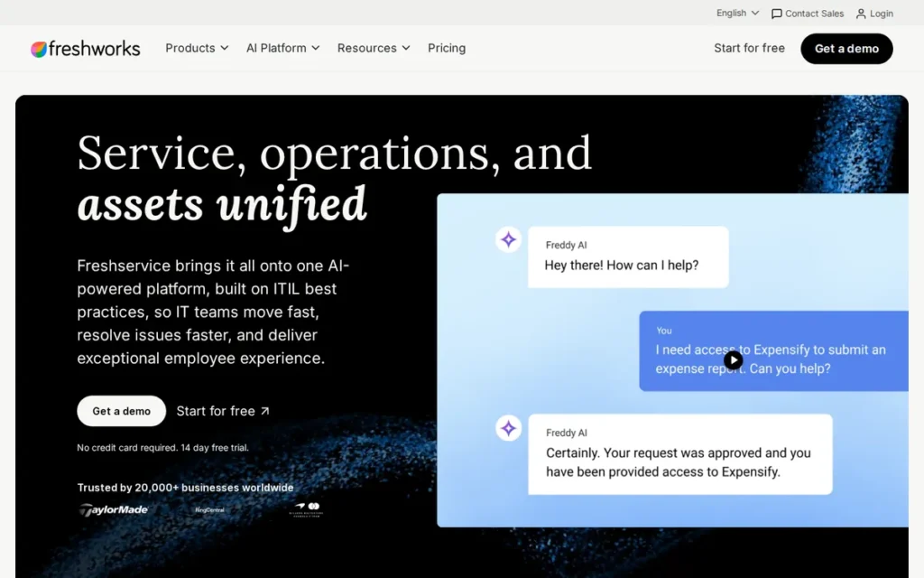The height and width of the screenshot is (578, 924).
Task: Click the Freddy AI sparkle icon beside the greeting
Action: pyautogui.click(x=508, y=239)
